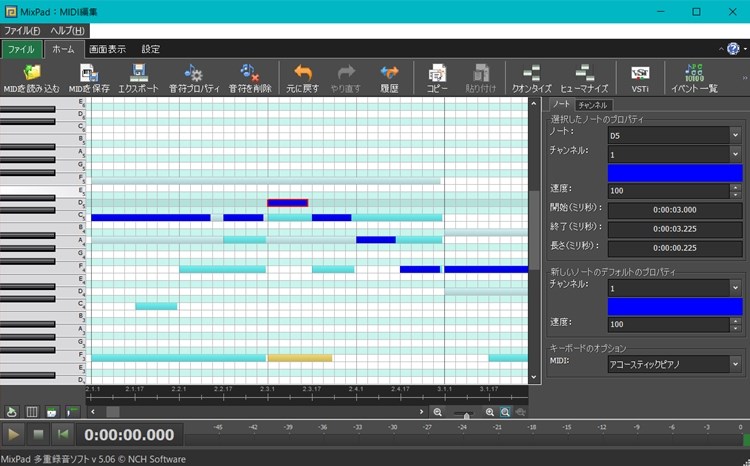Open selected note チャンネル dropdown
Viewport: 750px width, 466px height.
(735, 154)
